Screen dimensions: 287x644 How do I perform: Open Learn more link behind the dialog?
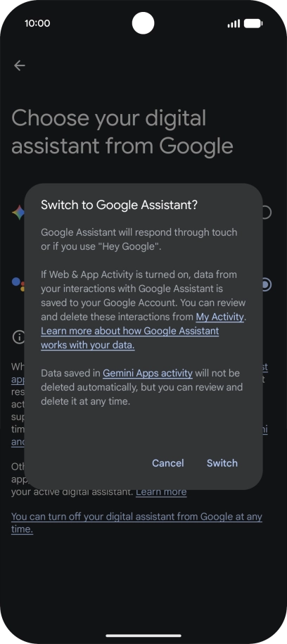(x=161, y=492)
